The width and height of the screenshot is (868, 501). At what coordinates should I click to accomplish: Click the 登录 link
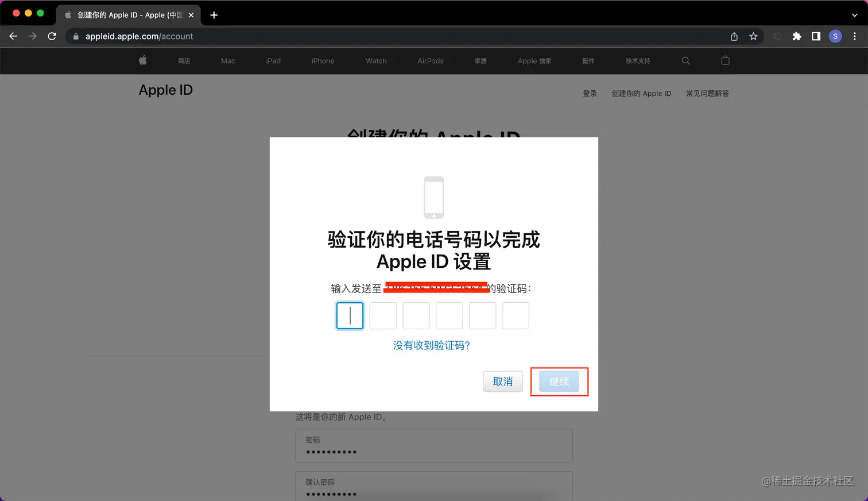point(590,94)
